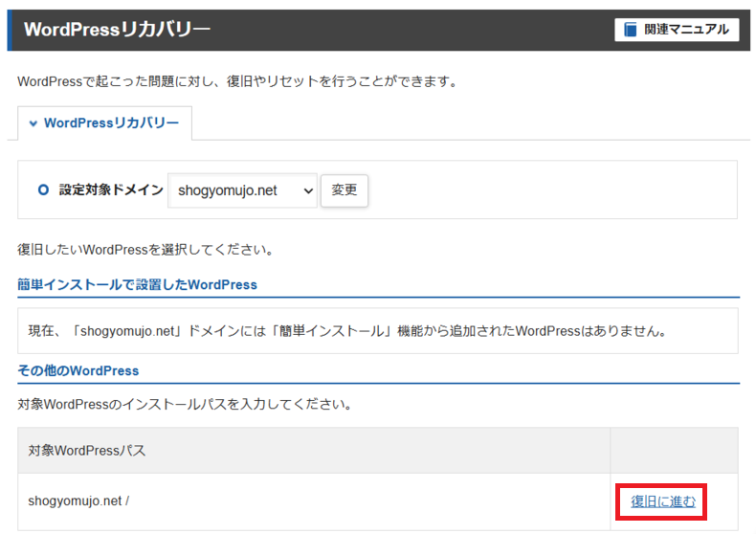This screenshot has width=756, height=534.
Task: Click the notice saying no 簡単インストール WordPress exists
Action: tap(377, 331)
